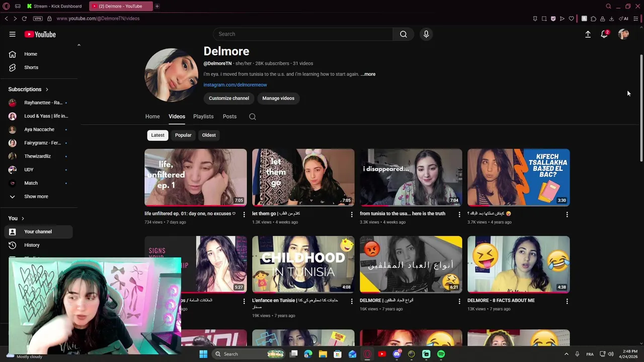The height and width of the screenshot is (362, 644).
Task: Switch to the Playlists tab
Action: [x=203, y=117]
